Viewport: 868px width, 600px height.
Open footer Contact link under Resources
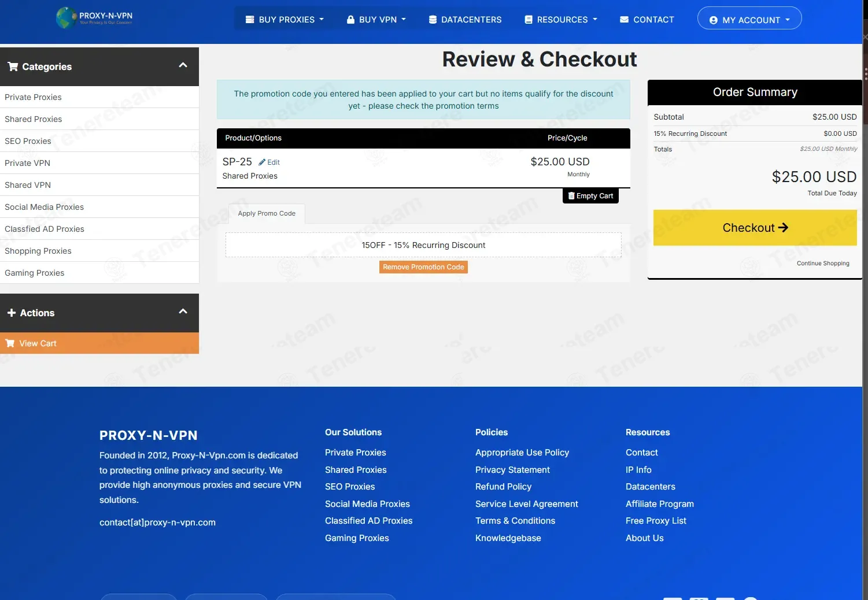(642, 453)
